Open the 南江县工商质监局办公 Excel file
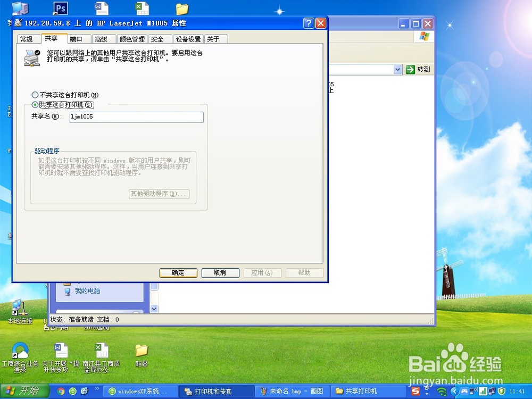Viewport: 532px width, 399px height. pyautogui.click(x=102, y=358)
